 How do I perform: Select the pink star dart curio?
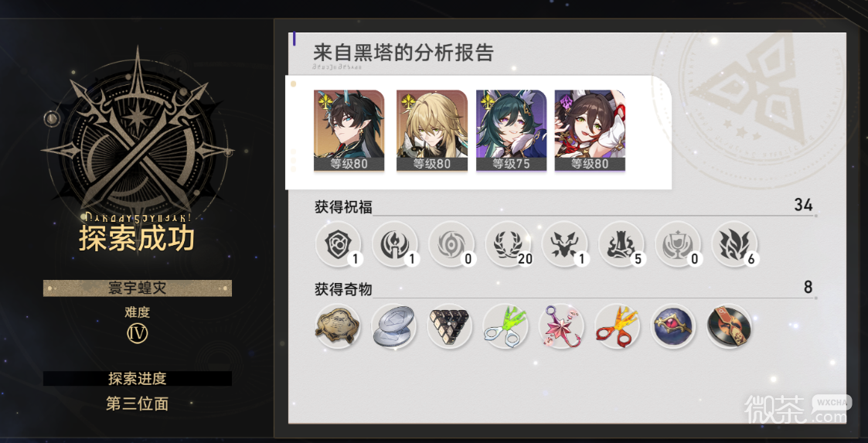pyautogui.click(x=561, y=326)
